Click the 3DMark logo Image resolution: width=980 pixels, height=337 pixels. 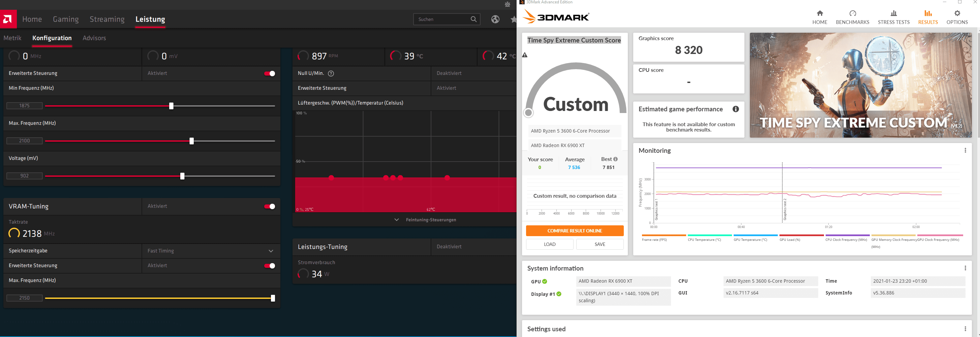coord(556,17)
